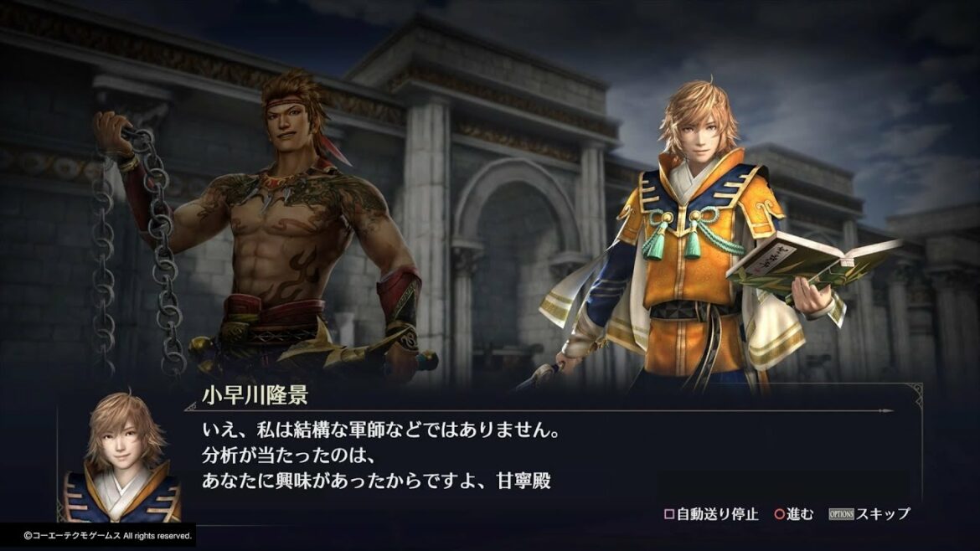
Task: Click the circle button icon beside 進む
Action: (x=779, y=515)
